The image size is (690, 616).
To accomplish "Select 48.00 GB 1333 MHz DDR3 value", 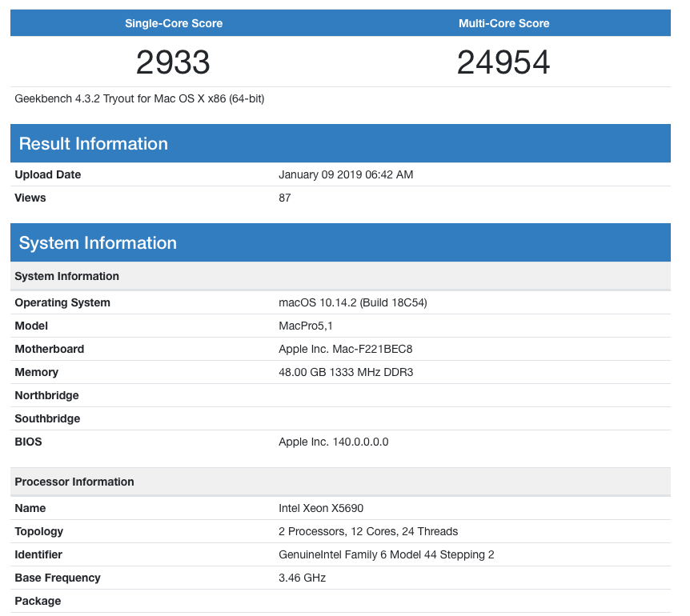I will point(346,373).
